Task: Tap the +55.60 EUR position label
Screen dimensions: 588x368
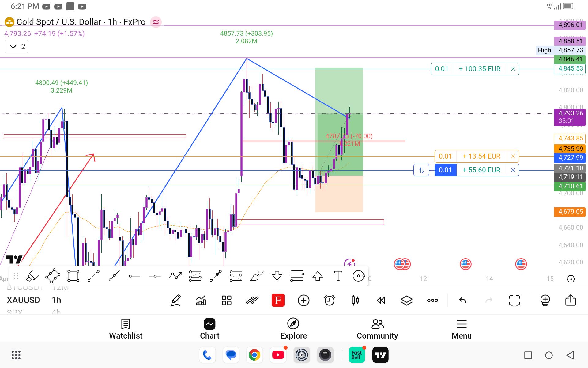Action: pyautogui.click(x=481, y=170)
